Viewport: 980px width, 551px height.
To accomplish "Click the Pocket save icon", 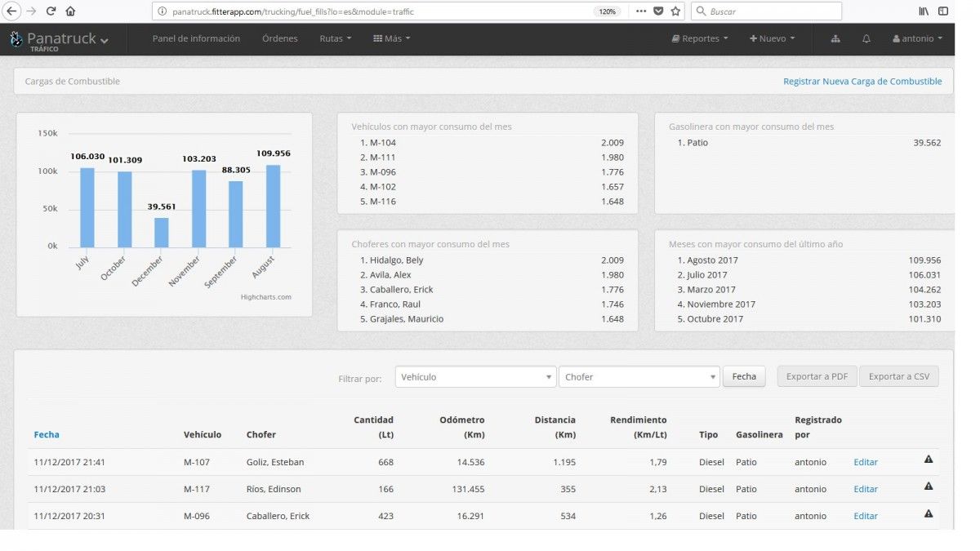I will click(658, 11).
